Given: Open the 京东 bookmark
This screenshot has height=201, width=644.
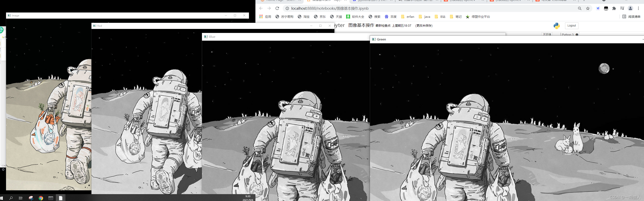Looking at the screenshot, I should pyautogui.click(x=320, y=17).
